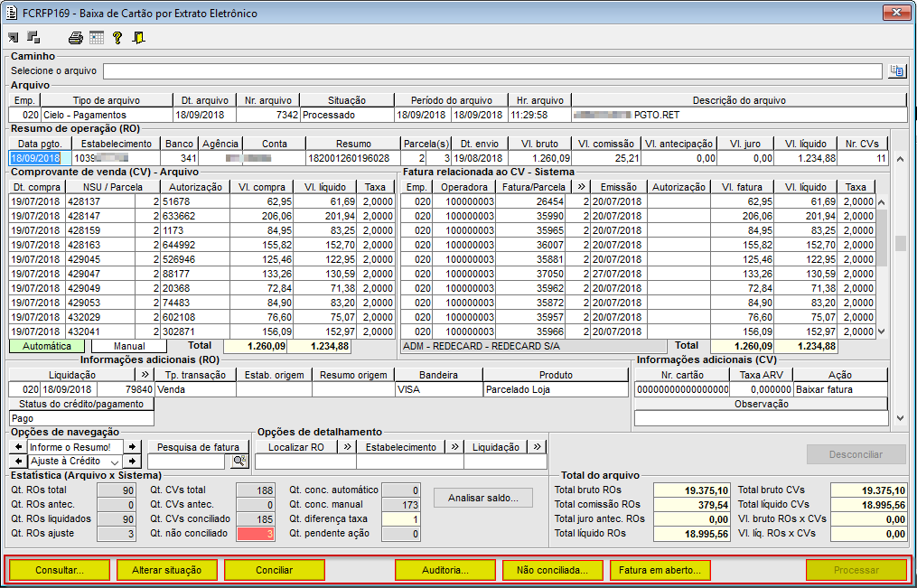Click the Bandeira cell VISA

438,390
